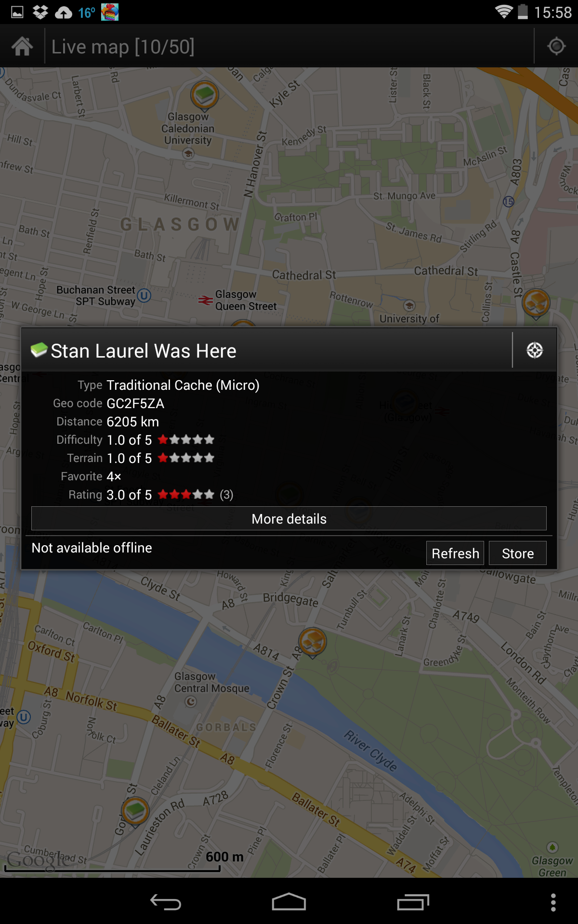Viewport: 578px width, 924px height.
Task: Tap the Android home button
Action: (289, 902)
